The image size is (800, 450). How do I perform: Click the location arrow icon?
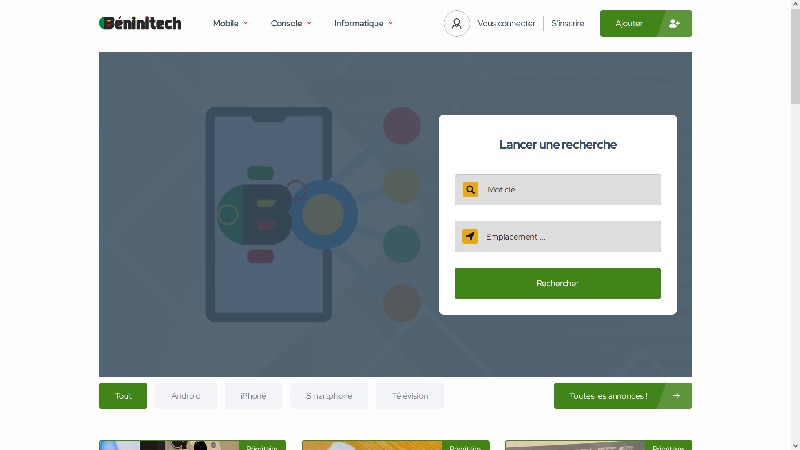(470, 237)
